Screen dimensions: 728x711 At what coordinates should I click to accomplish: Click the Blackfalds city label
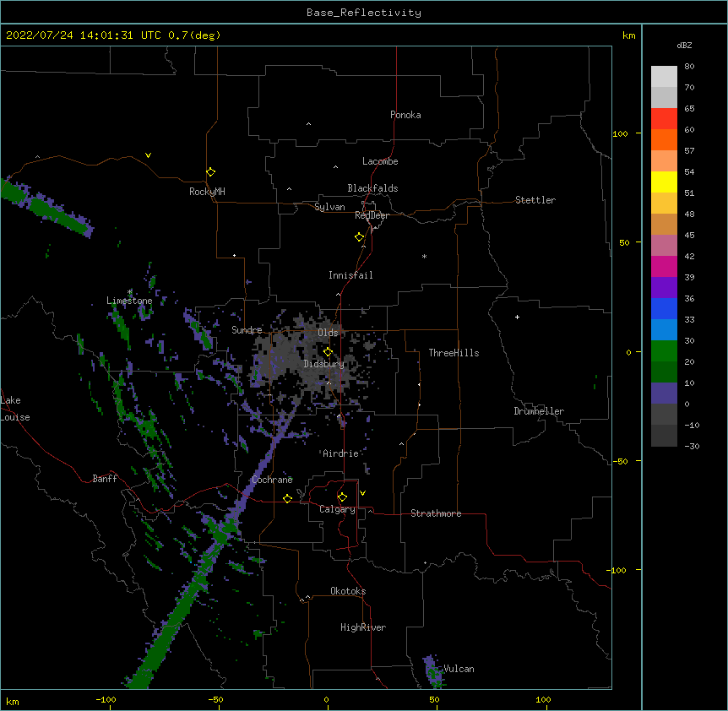pyautogui.click(x=372, y=188)
